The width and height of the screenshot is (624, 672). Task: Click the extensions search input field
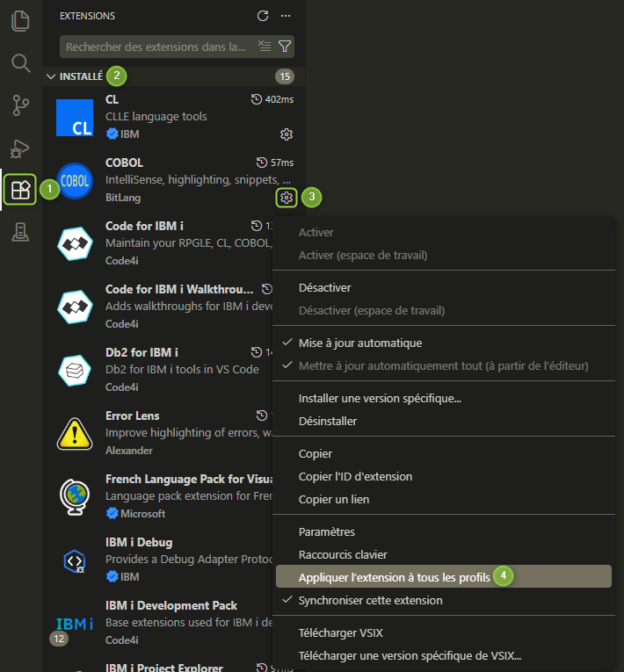click(x=156, y=47)
